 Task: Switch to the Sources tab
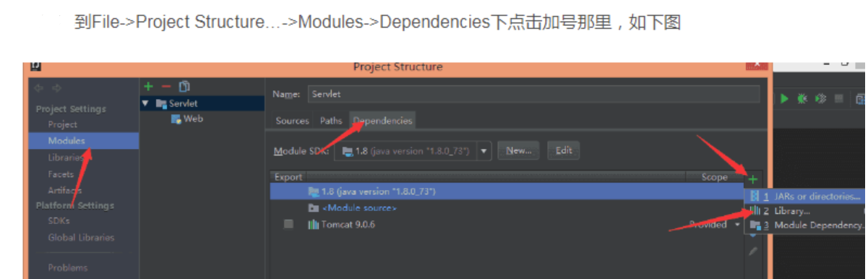[292, 121]
